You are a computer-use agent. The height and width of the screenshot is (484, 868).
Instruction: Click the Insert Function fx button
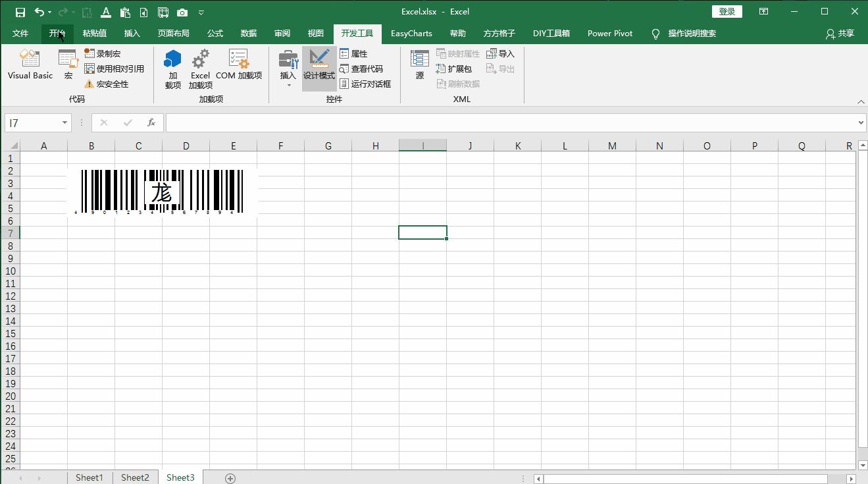[x=151, y=122]
